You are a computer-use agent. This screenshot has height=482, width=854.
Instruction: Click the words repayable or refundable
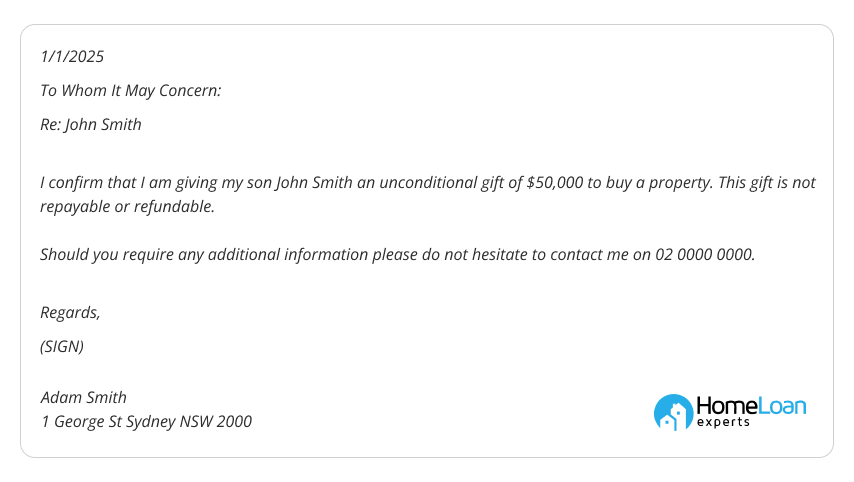pyautogui.click(x=127, y=206)
